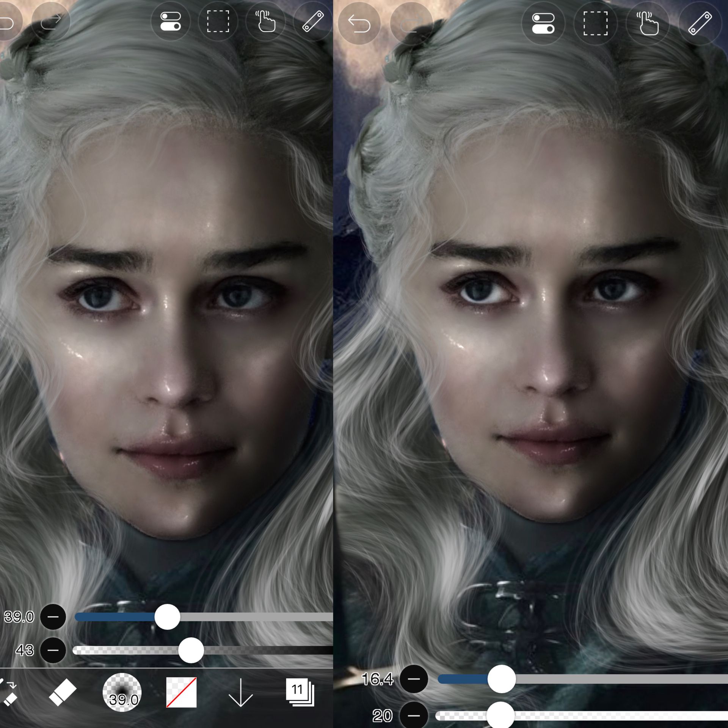Select the eraser tool in bottom toolbar
728x728 pixels.
63,692
